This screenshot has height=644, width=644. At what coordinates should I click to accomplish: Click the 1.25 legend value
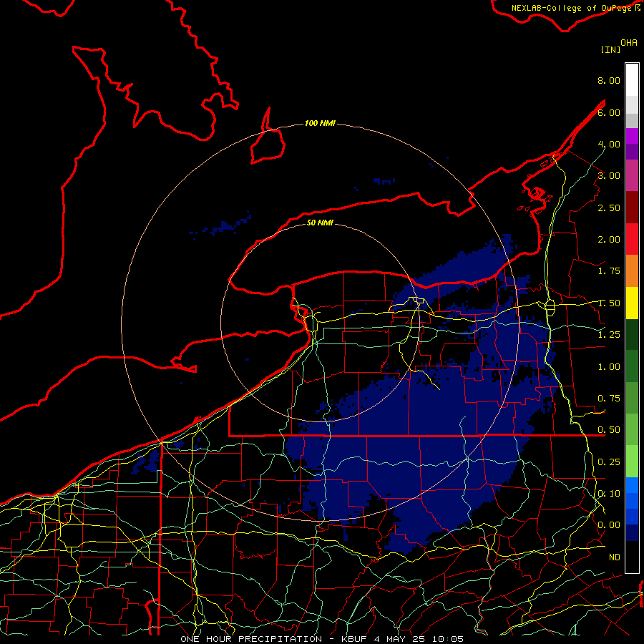click(x=609, y=335)
